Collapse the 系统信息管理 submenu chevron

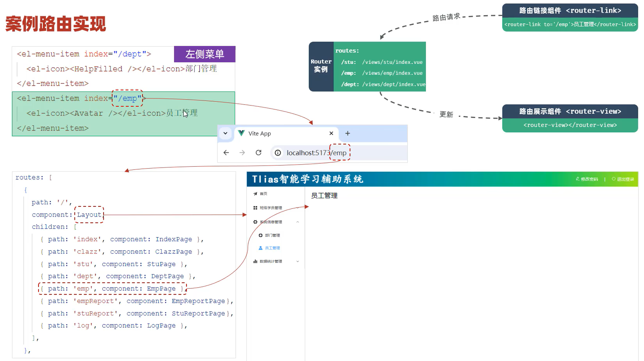(x=298, y=222)
